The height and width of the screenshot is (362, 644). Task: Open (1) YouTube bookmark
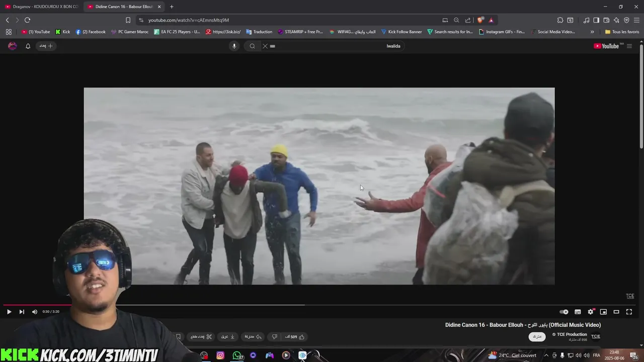pyautogui.click(x=36, y=32)
